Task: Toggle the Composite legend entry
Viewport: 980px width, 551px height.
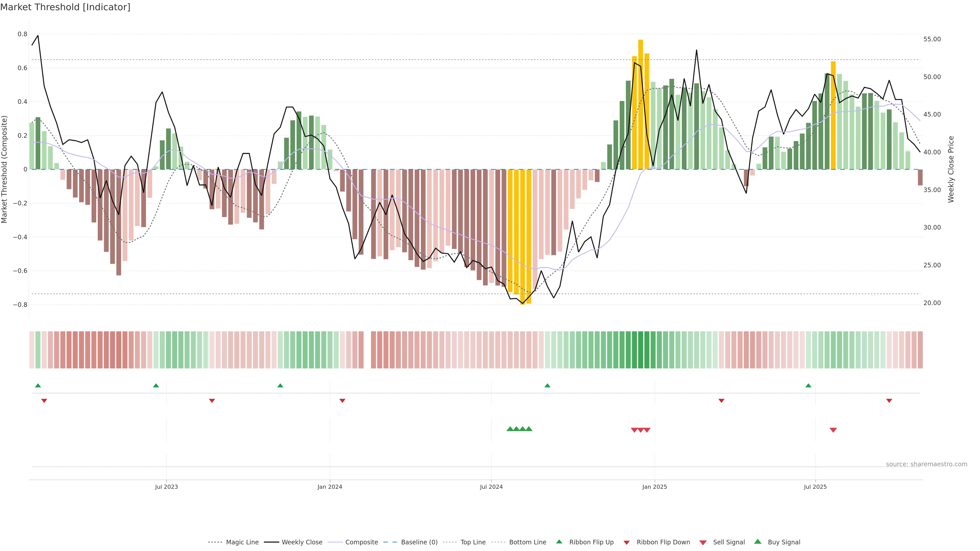Action: [x=361, y=542]
